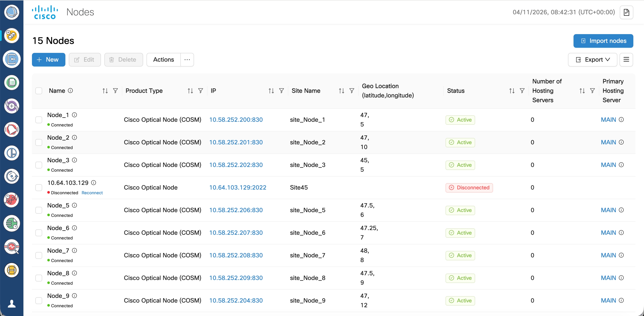Click info icon next to Node_1 name

(75, 115)
